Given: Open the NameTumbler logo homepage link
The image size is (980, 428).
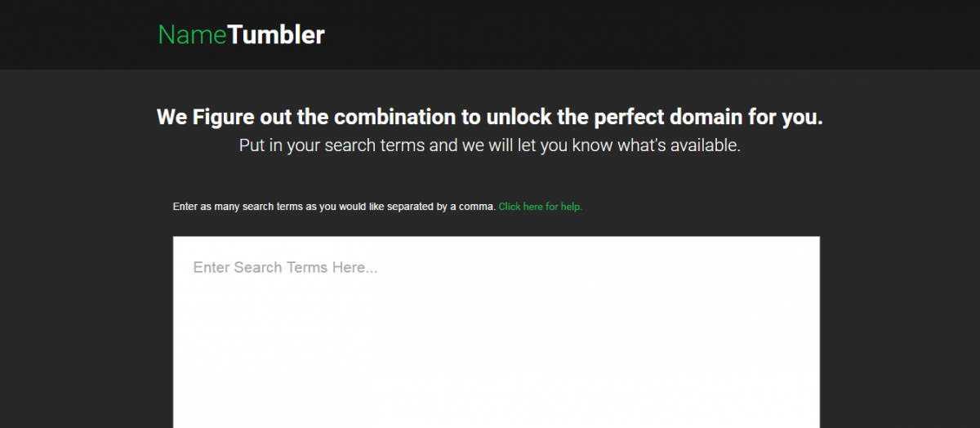Looking at the screenshot, I should (241, 34).
